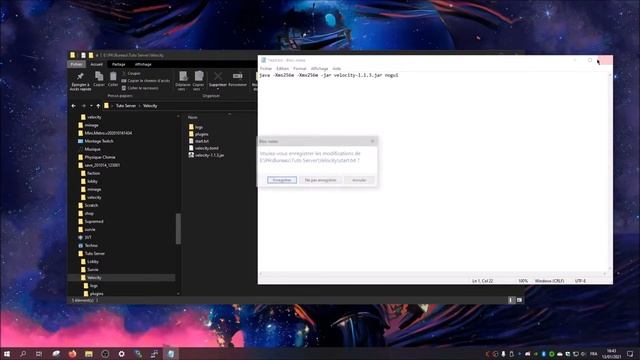Viewport: 640px width, 360px height.
Task: Open taskbar search magnifier
Action: tap(23, 354)
